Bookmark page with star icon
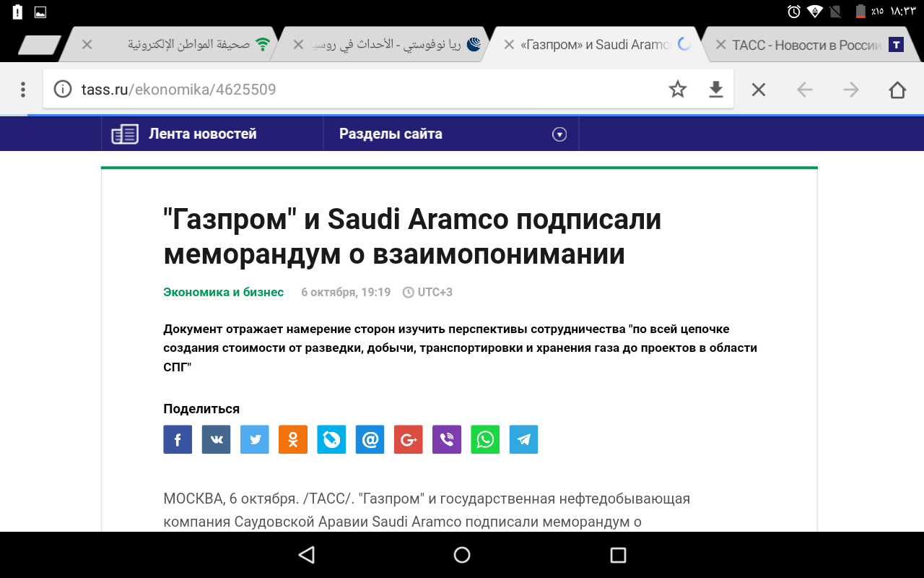The image size is (924, 578). [677, 90]
